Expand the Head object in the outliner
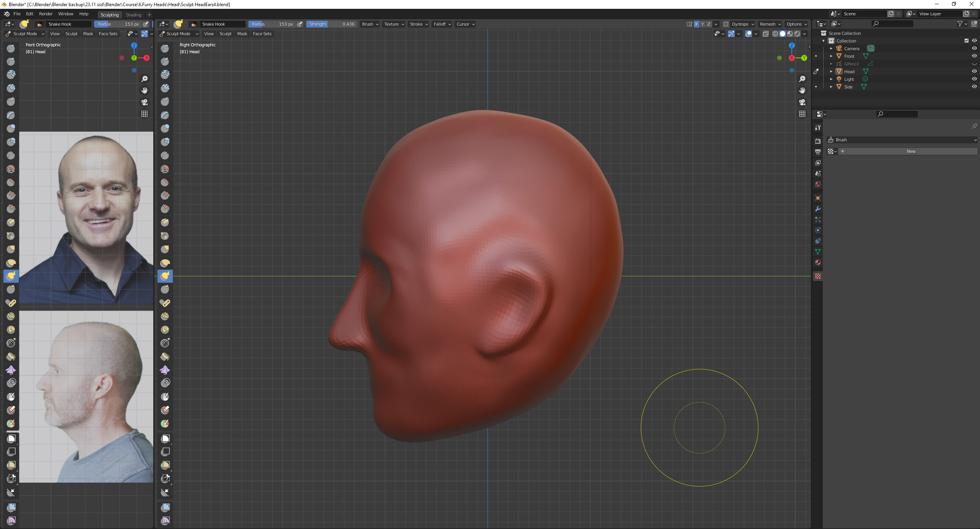 (831, 71)
